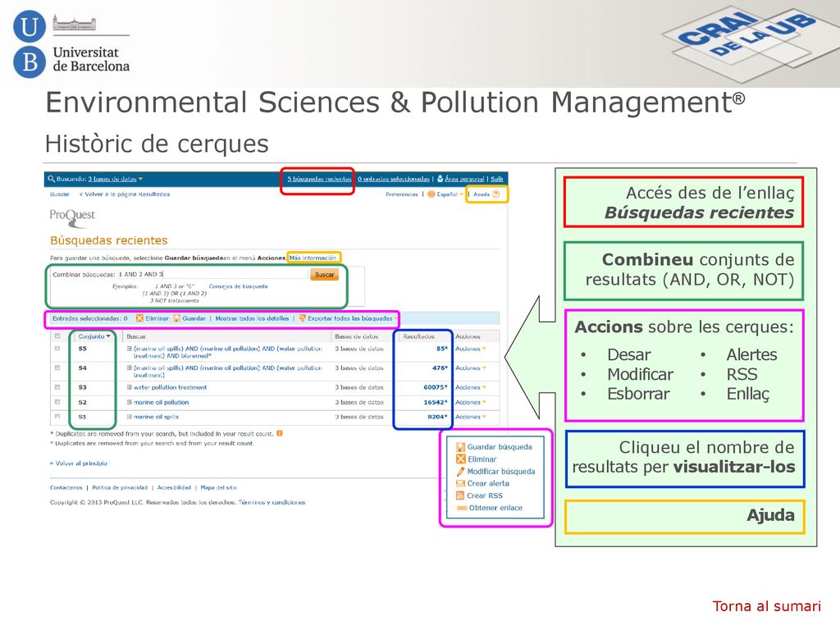Click the Crear RSS feed icon
Screen dimensions: 840x630
click(x=461, y=495)
